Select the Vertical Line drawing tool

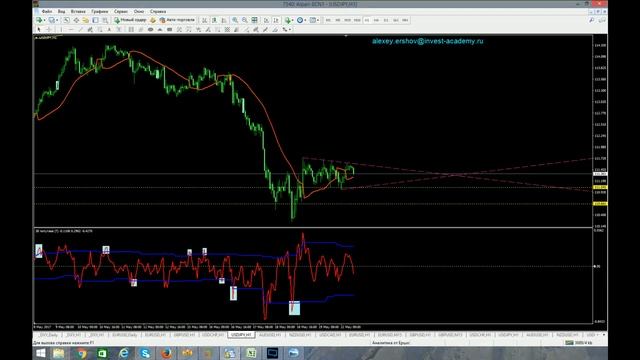pyautogui.click(x=61, y=29)
